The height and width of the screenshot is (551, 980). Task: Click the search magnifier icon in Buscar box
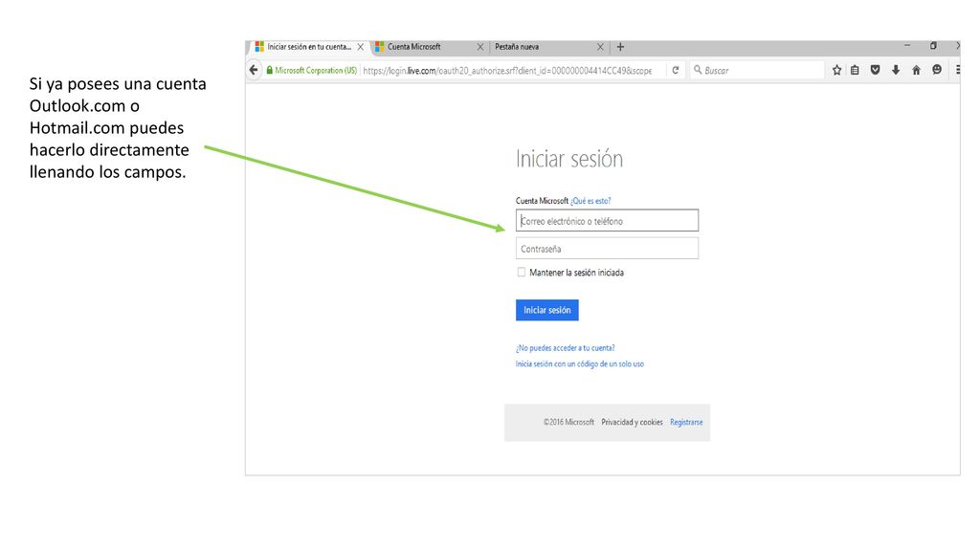pos(698,70)
